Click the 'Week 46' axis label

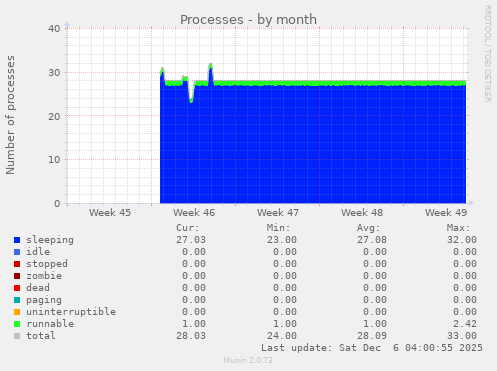(194, 213)
